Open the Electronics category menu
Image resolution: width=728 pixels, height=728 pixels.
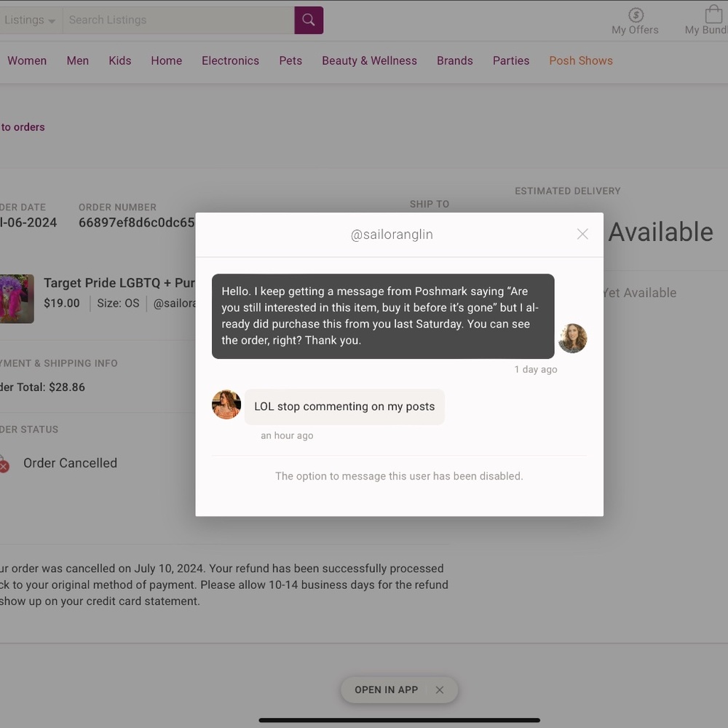[230, 61]
